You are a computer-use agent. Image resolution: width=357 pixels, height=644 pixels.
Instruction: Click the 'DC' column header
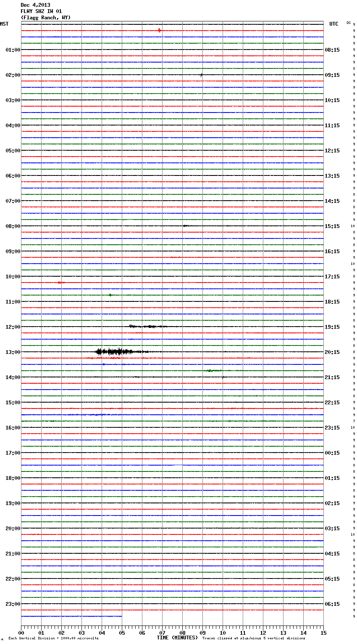click(x=349, y=23)
